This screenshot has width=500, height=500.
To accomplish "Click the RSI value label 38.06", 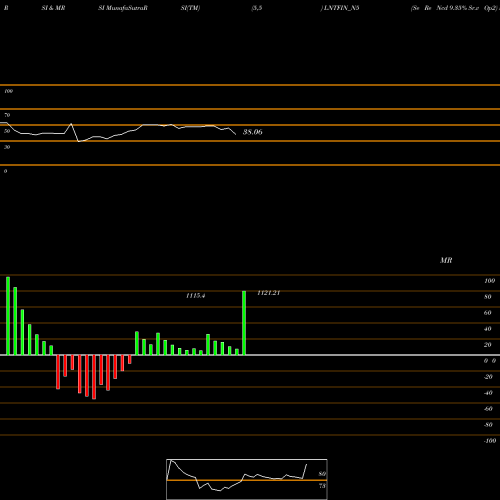I will coord(252,132).
